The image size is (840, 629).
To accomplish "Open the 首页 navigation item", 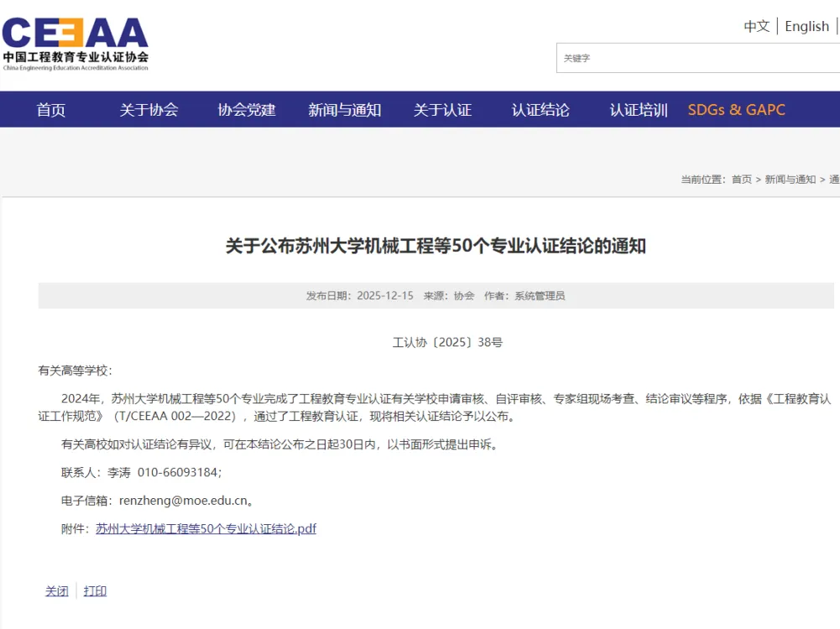I will click(51, 110).
